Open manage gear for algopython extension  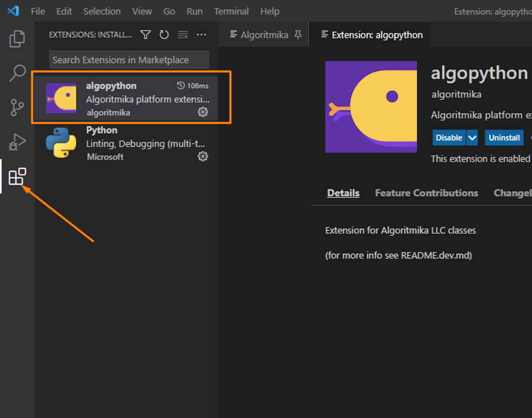click(203, 112)
